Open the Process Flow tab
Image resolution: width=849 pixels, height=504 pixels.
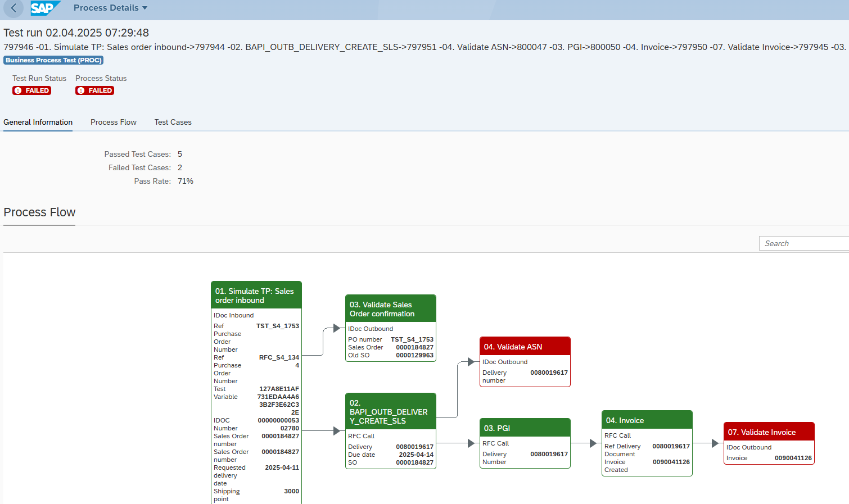point(113,122)
